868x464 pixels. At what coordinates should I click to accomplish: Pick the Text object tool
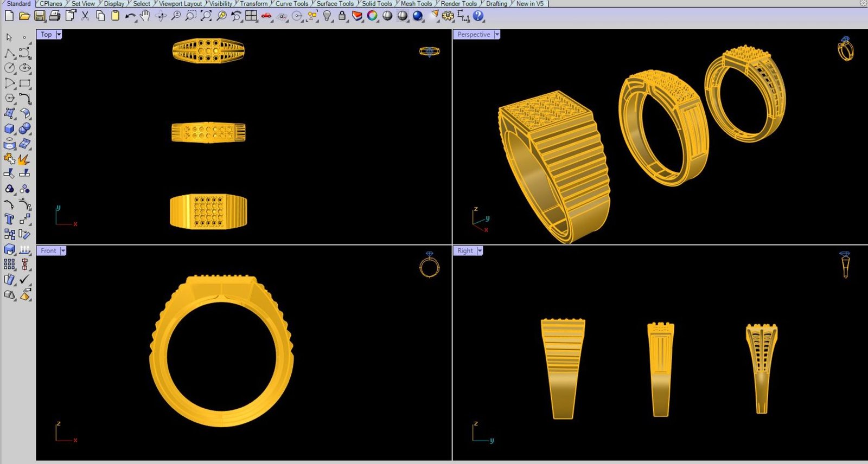(x=9, y=219)
